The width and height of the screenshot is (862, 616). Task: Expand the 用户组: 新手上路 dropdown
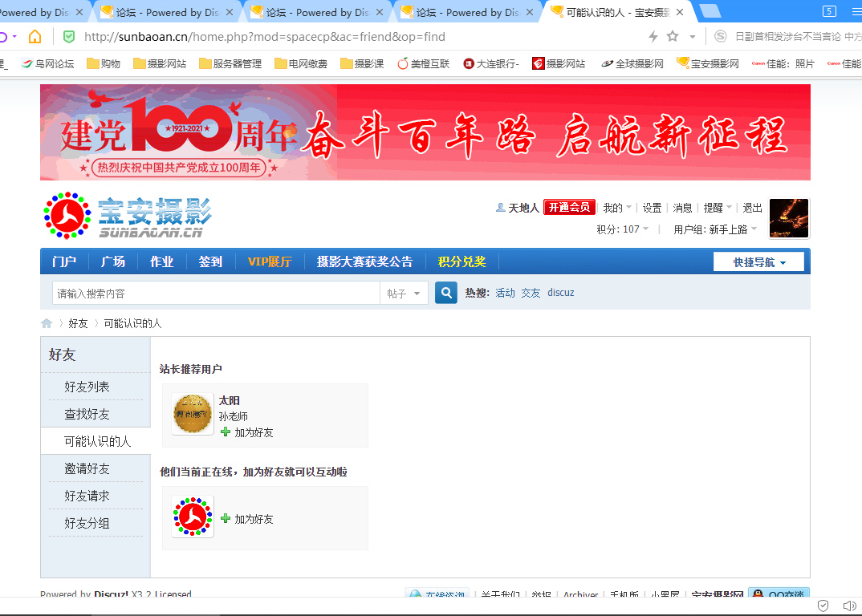[715, 229]
